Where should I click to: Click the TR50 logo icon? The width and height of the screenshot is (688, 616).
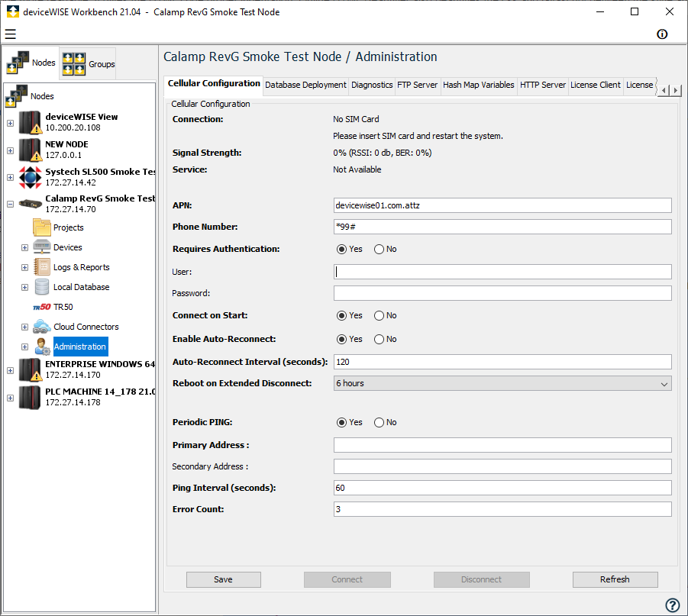[42, 307]
